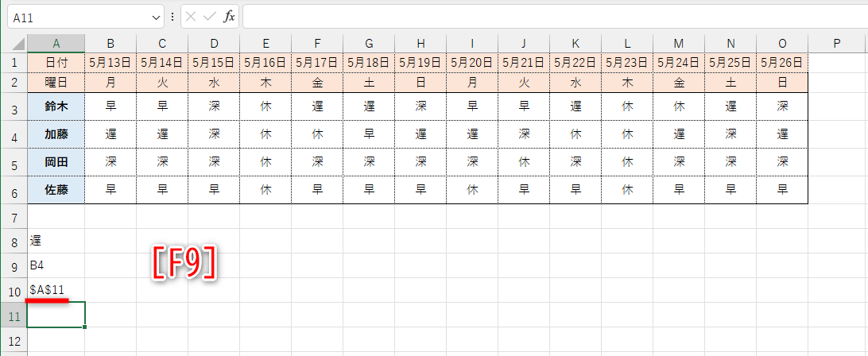
Task: Select row 7 header
Action: coord(14,217)
